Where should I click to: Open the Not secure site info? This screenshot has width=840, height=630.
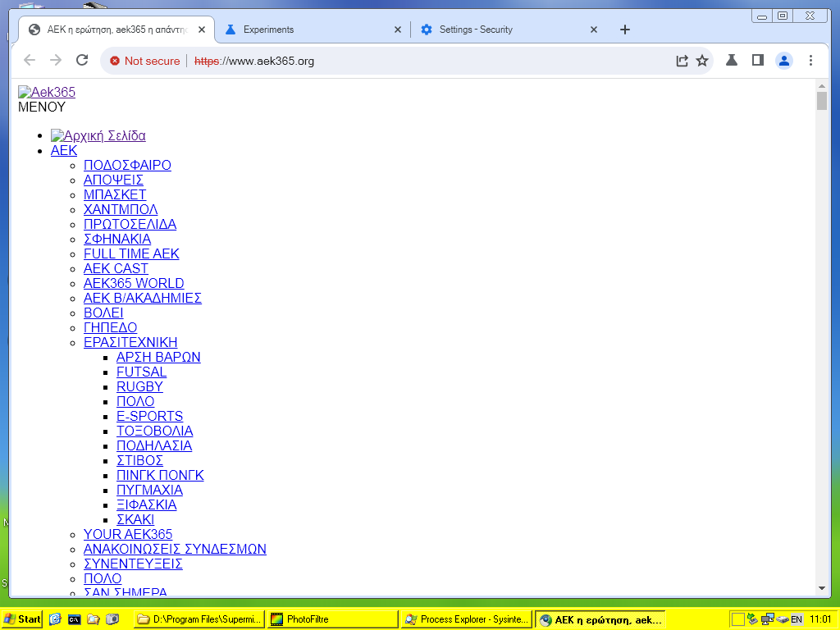[144, 61]
